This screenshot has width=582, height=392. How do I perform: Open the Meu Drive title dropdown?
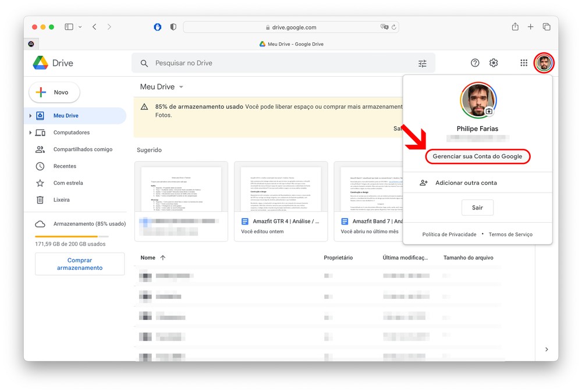click(x=181, y=87)
